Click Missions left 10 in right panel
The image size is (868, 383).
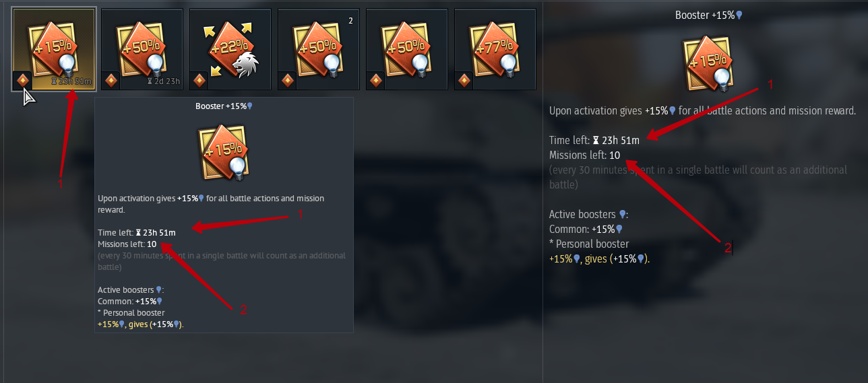pyautogui.click(x=584, y=155)
